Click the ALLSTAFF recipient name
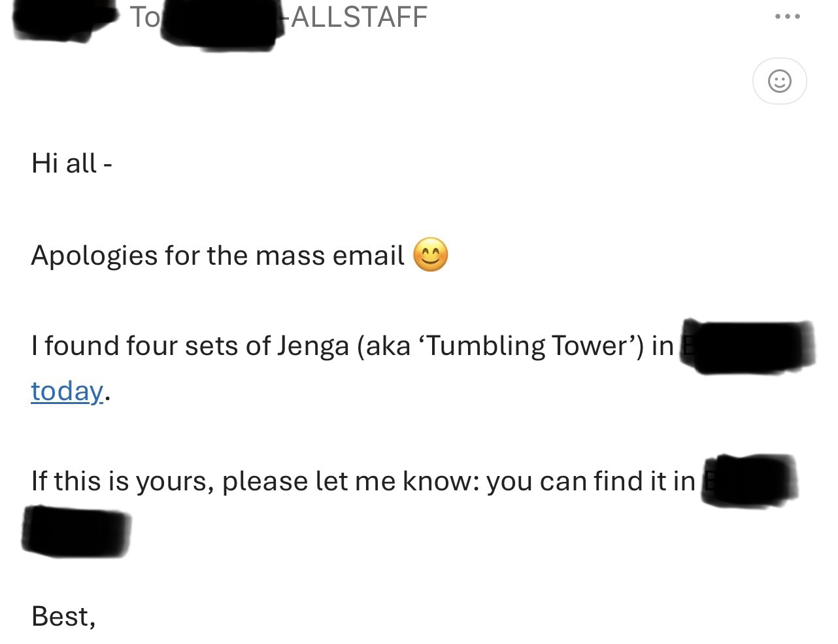The height and width of the screenshot is (644, 838). [359, 16]
